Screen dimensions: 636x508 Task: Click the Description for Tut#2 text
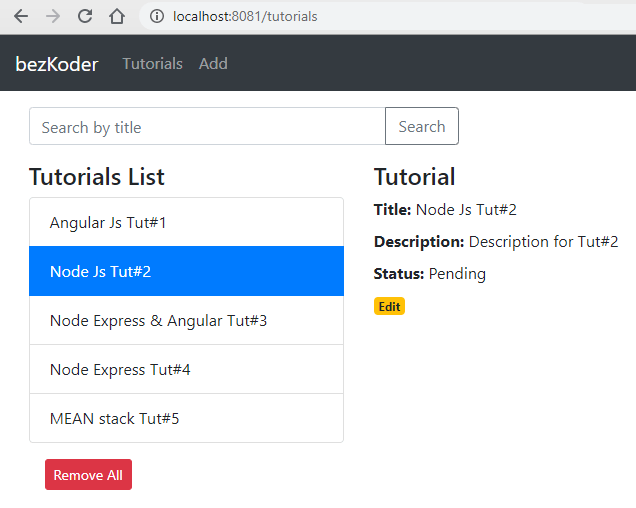coord(544,242)
